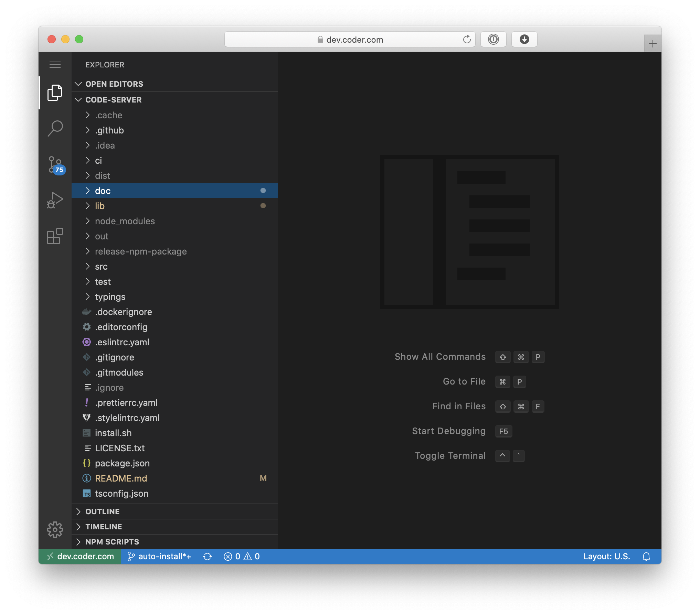
Task: Expand the doc folder in explorer
Action: tap(86, 190)
